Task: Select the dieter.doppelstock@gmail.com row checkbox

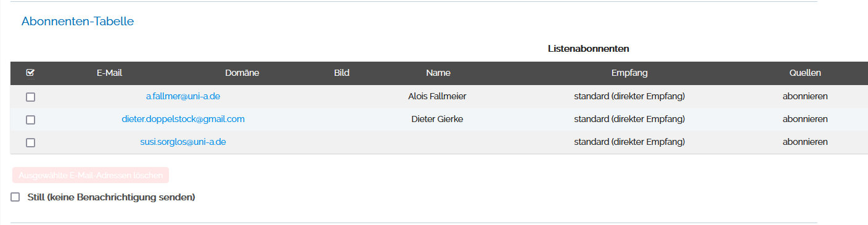Action: (30, 120)
